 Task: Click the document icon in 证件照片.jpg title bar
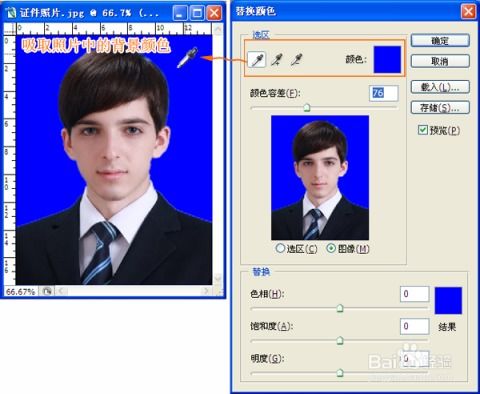(x=11, y=13)
